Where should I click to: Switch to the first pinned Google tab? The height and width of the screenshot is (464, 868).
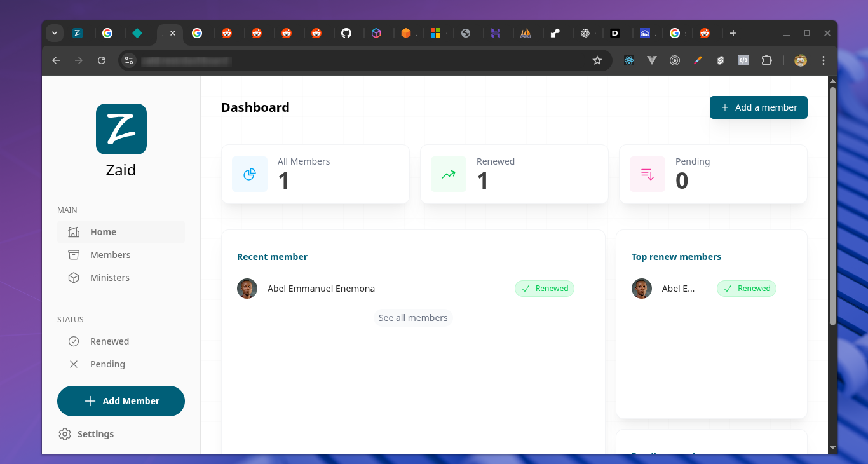[x=108, y=32]
